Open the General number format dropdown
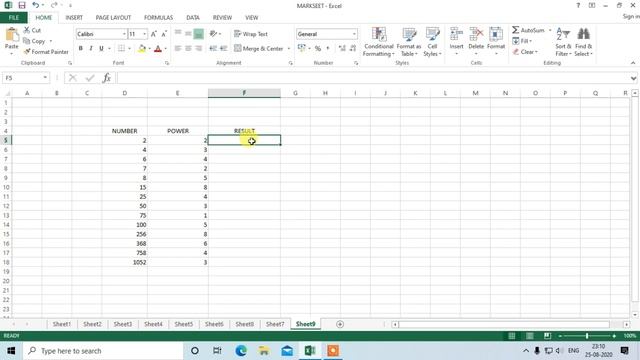 pos(354,34)
